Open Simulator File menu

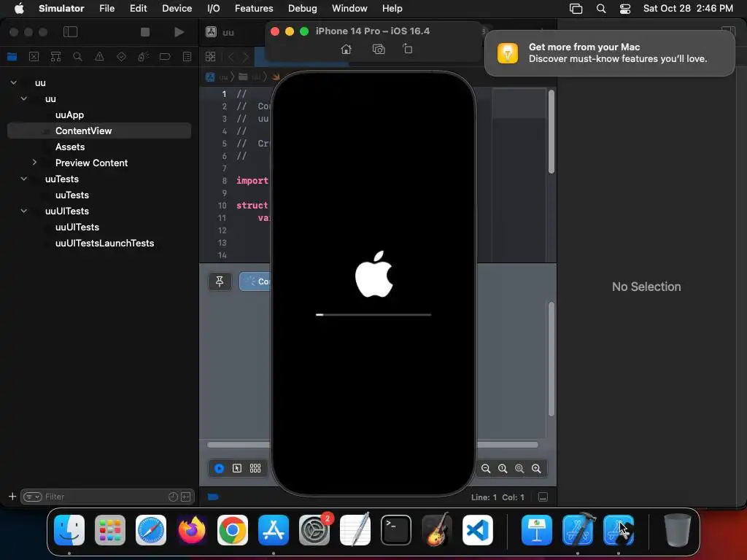[107, 9]
